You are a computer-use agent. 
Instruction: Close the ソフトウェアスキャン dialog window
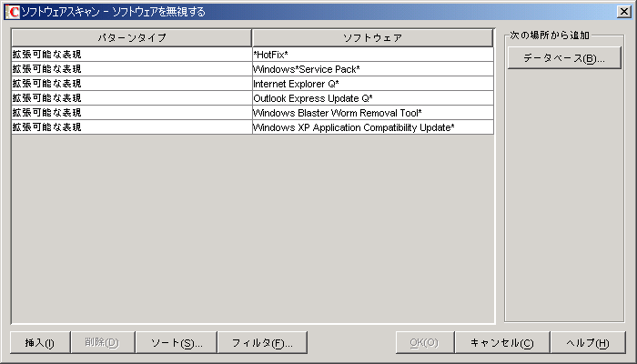coord(623,12)
